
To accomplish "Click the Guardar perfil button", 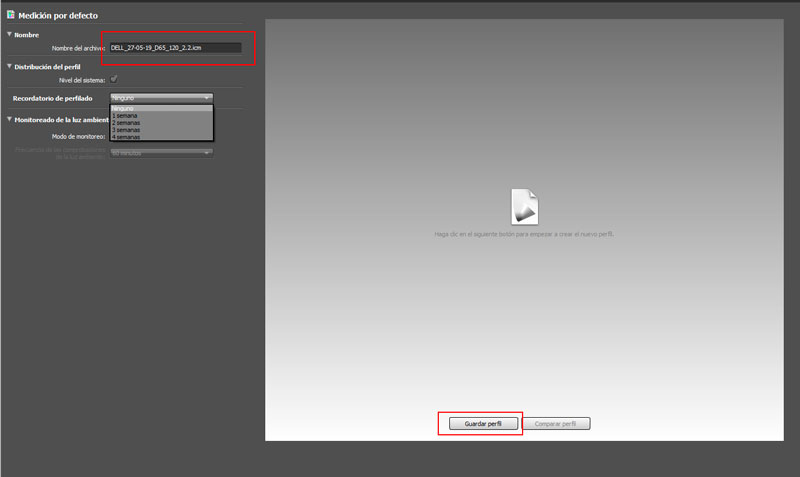I will pos(480,424).
